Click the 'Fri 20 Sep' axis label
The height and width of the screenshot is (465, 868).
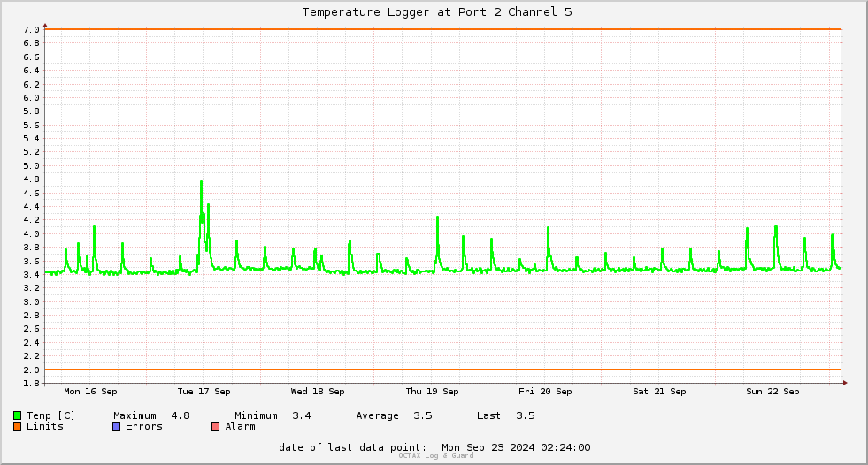click(545, 392)
